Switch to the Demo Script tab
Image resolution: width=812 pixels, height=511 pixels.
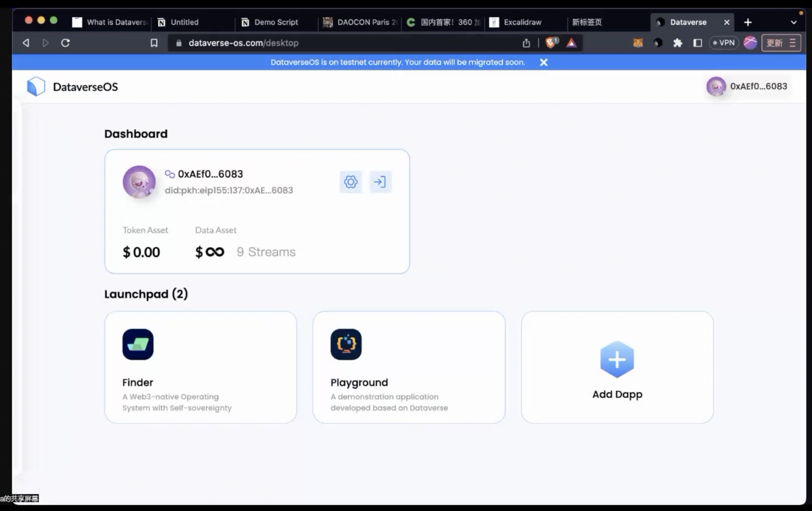point(277,22)
